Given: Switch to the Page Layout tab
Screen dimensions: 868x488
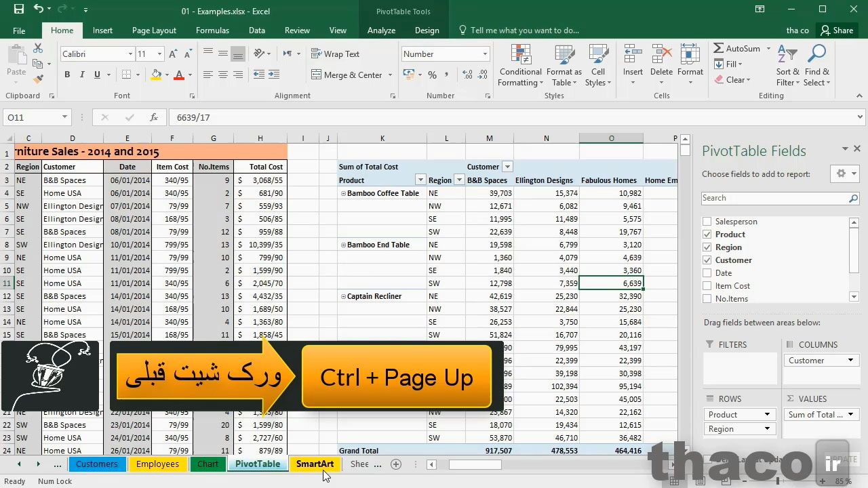Looking at the screenshot, I should [154, 30].
